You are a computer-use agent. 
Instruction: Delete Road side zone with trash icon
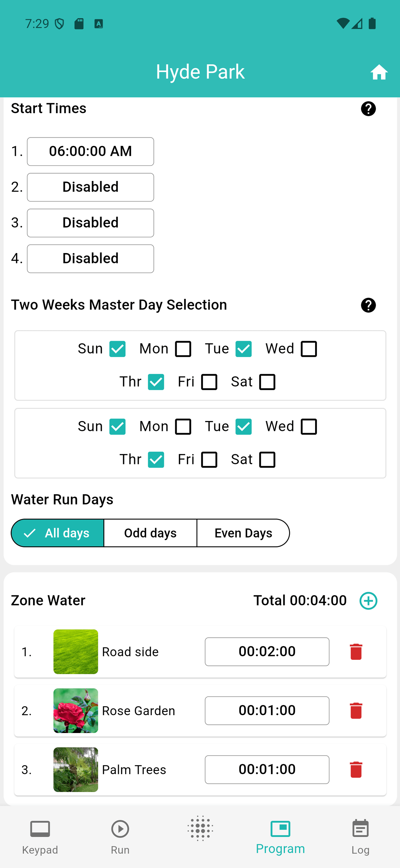click(x=356, y=652)
